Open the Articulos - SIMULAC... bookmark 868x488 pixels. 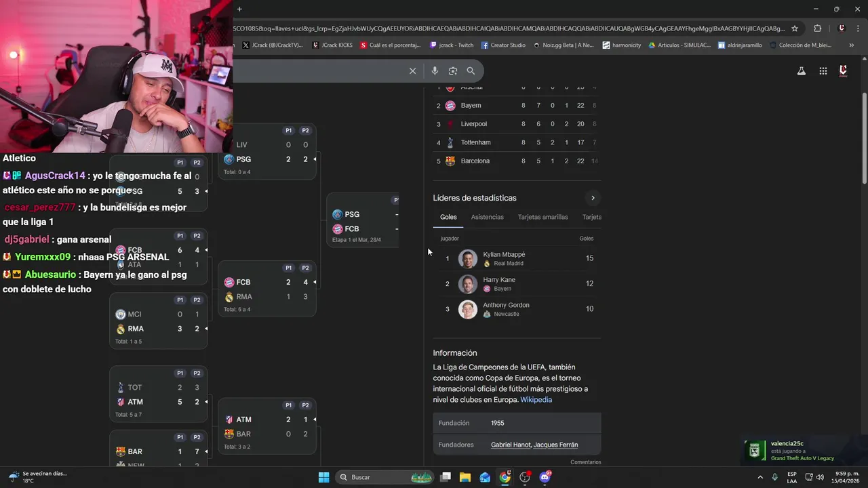click(679, 45)
